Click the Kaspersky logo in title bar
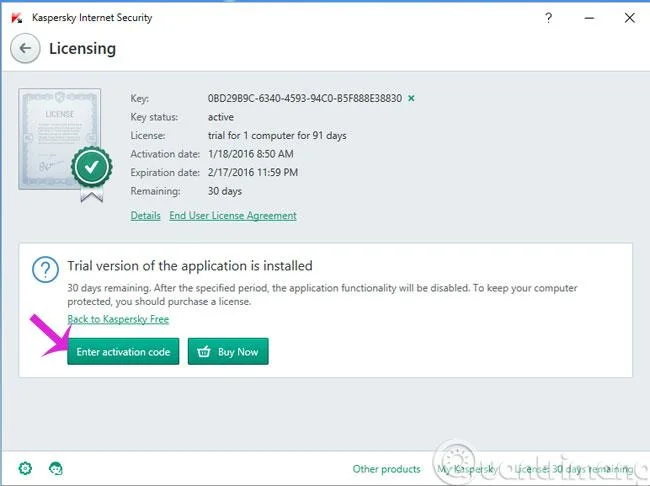Viewport: 650px width, 486px height. [x=17, y=18]
